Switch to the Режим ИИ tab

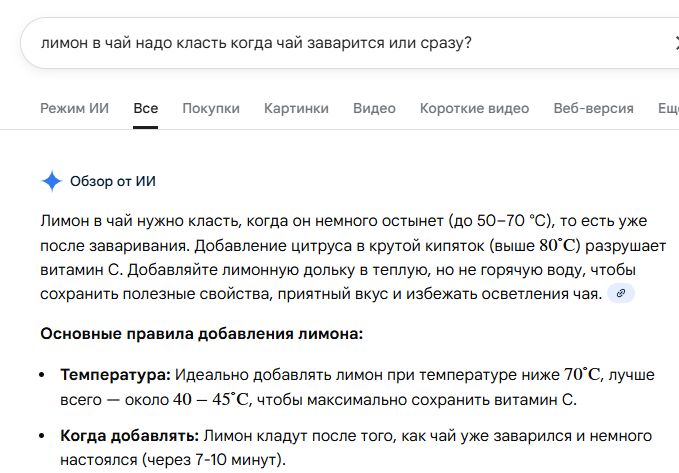click(74, 108)
